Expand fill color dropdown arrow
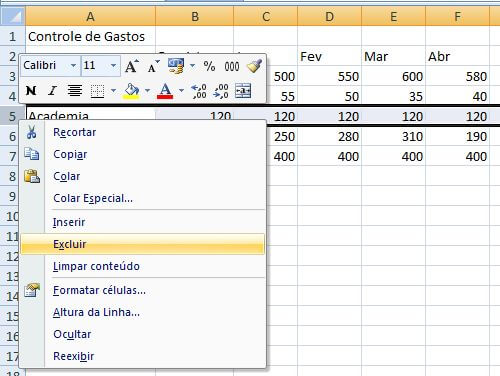500x376 pixels. [147, 90]
